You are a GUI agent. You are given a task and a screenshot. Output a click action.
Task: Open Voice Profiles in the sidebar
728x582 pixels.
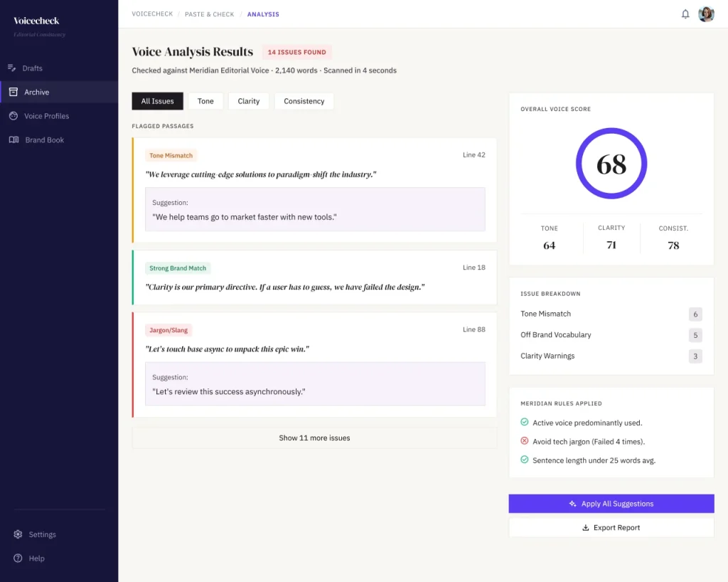pyautogui.click(x=59, y=116)
